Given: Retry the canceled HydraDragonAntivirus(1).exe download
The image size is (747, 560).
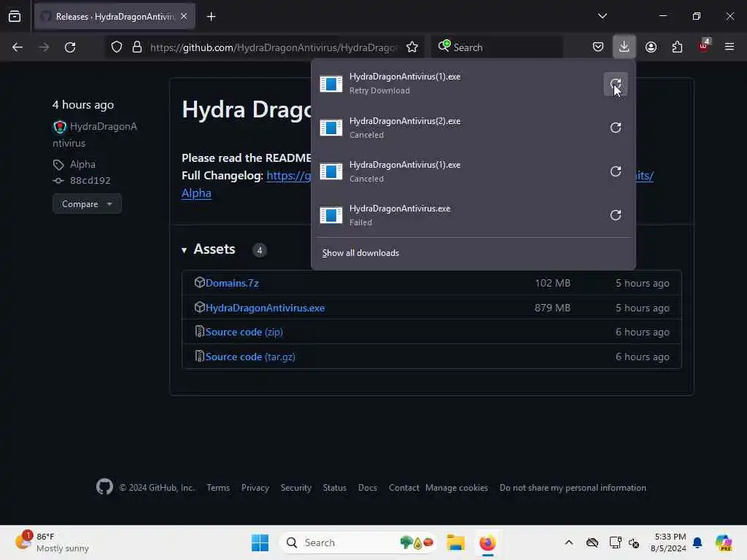Looking at the screenshot, I should click(615, 171).
